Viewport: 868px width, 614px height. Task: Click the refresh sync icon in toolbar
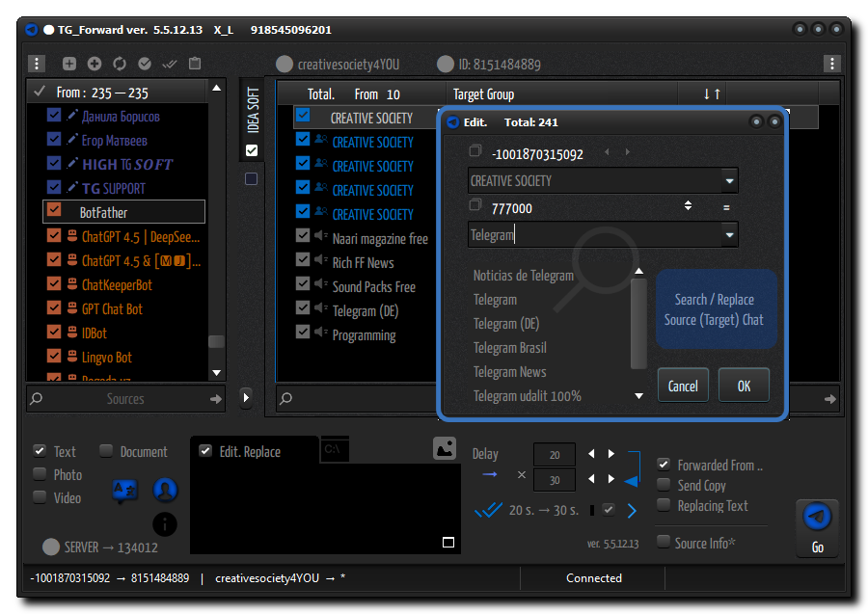pos(120,64)
